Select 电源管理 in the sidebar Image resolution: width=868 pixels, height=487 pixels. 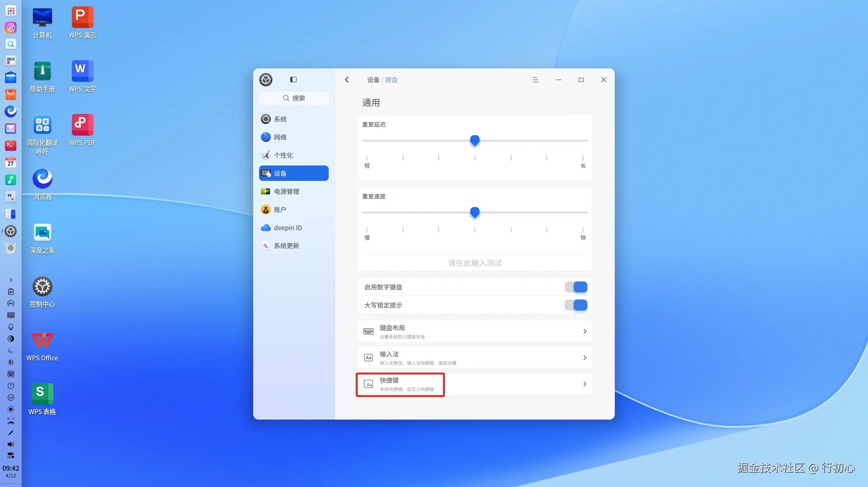tap(294, 191)
